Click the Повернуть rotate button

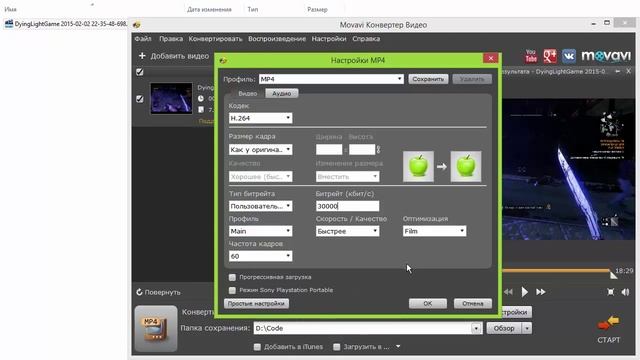coord(158,292)
